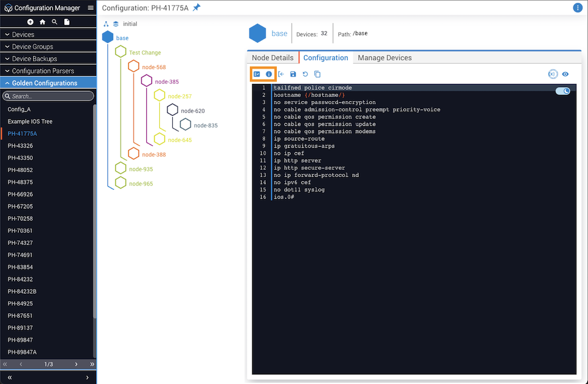Select the Test Change hexagon node

[x=121, y=51]
